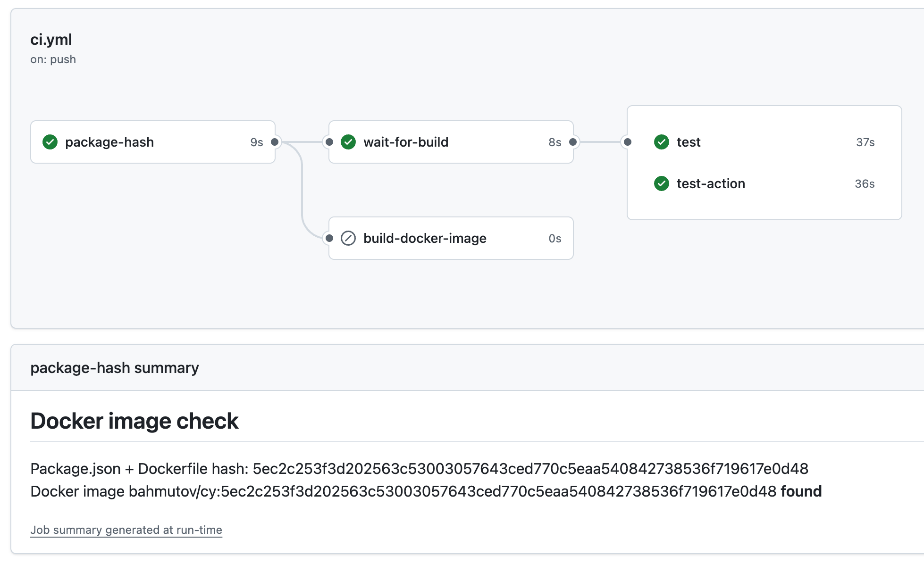Viewport: 924px width, 564px height.
Task: Click the green check icon on package-hash
Action: click(x=50, y=142)
